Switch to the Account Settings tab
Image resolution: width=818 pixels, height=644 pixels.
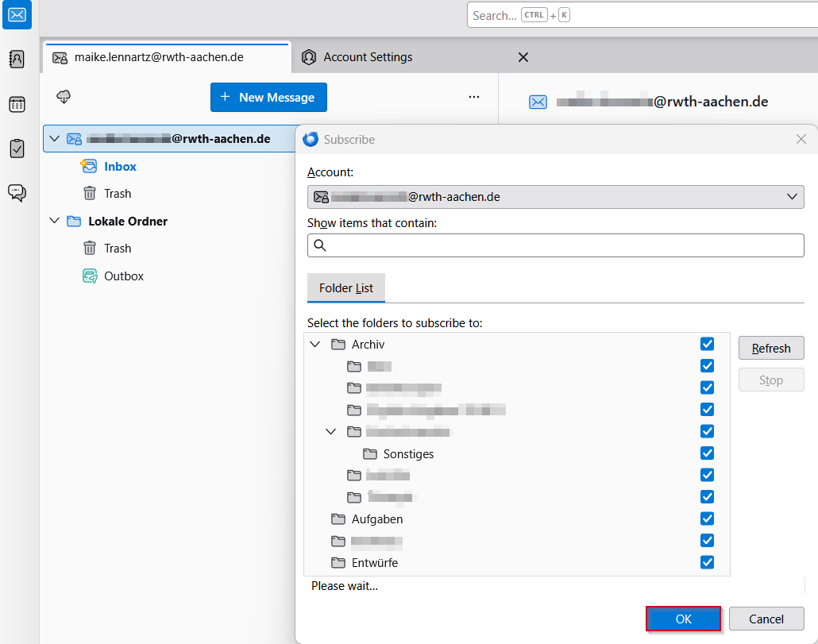click(418, 57)
